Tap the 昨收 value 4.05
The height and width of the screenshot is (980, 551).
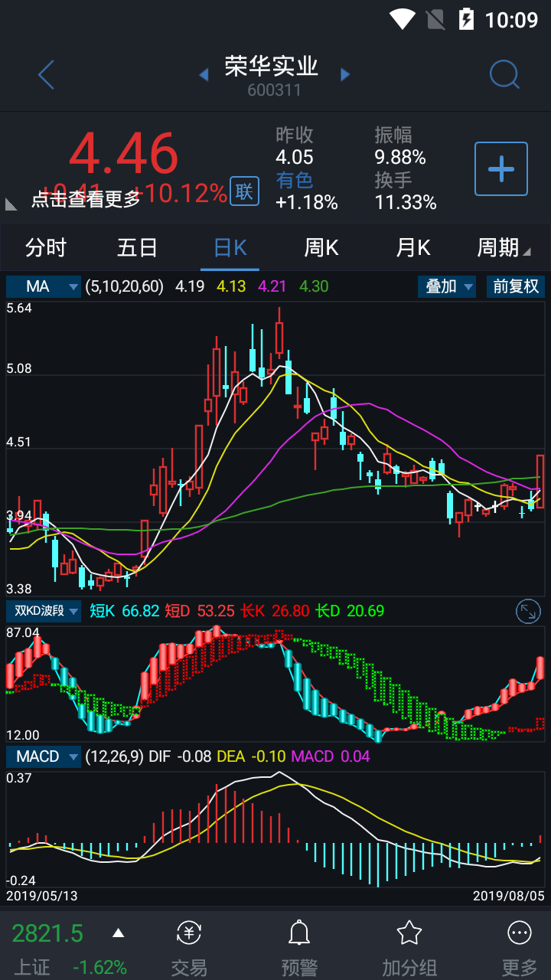coord(295,158)
